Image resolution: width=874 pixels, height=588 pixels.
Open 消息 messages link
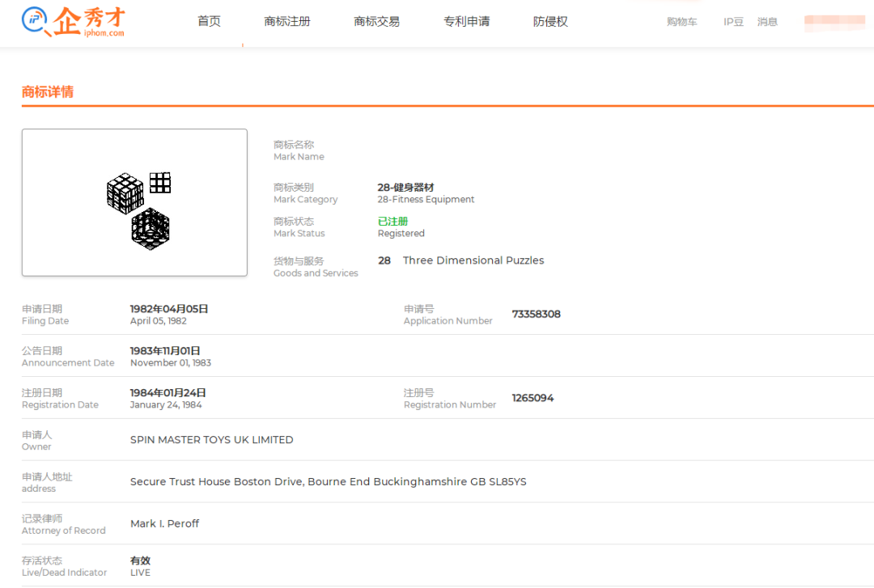click(767, 22)
